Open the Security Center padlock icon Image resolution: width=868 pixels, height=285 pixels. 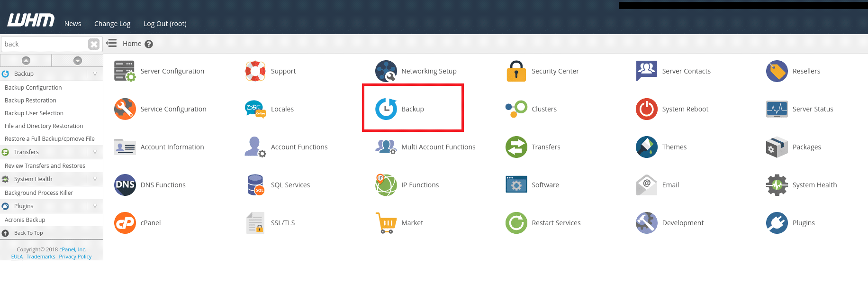(x=516, y=71)
